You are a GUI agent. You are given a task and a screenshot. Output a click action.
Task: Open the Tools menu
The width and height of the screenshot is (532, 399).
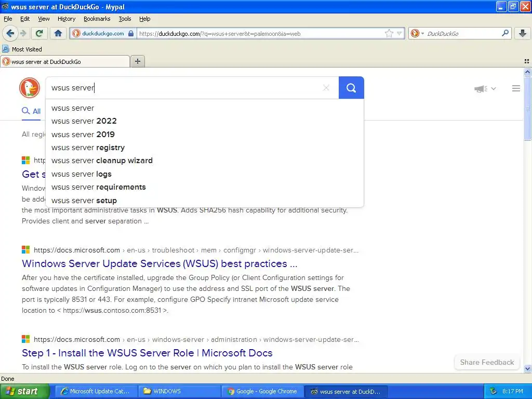[x=125, y=19]
